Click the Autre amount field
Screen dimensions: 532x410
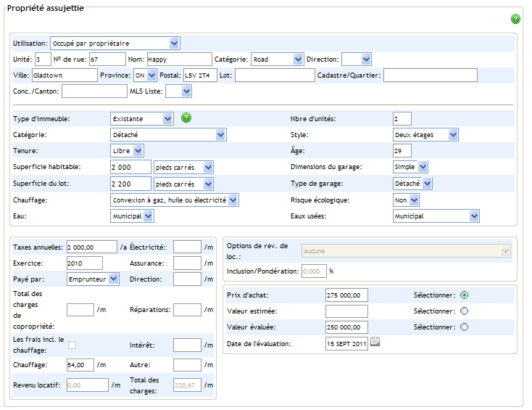tap(187, 365)
